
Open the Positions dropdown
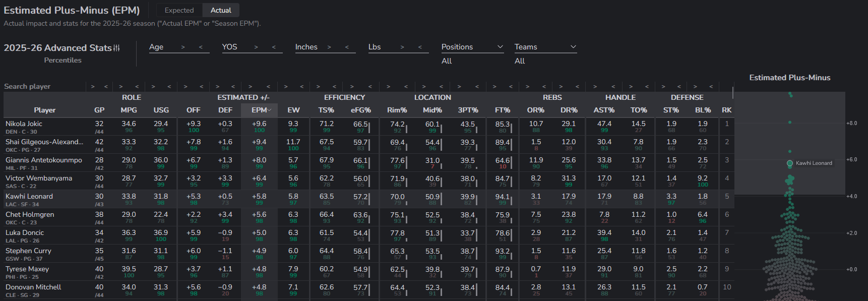pos(473,47)
